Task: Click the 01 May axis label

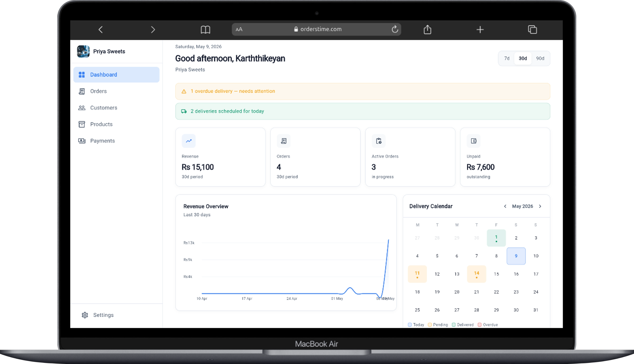Action: 337,298
